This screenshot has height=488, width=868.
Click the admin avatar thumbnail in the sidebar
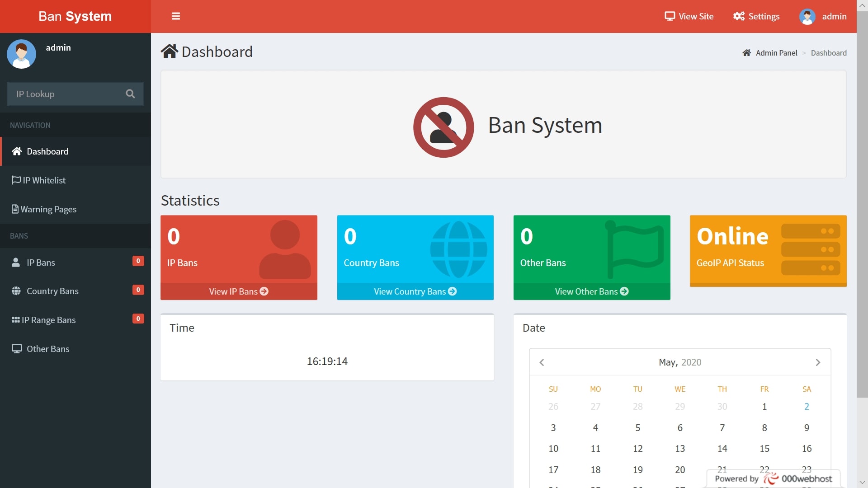pos(21,54)
